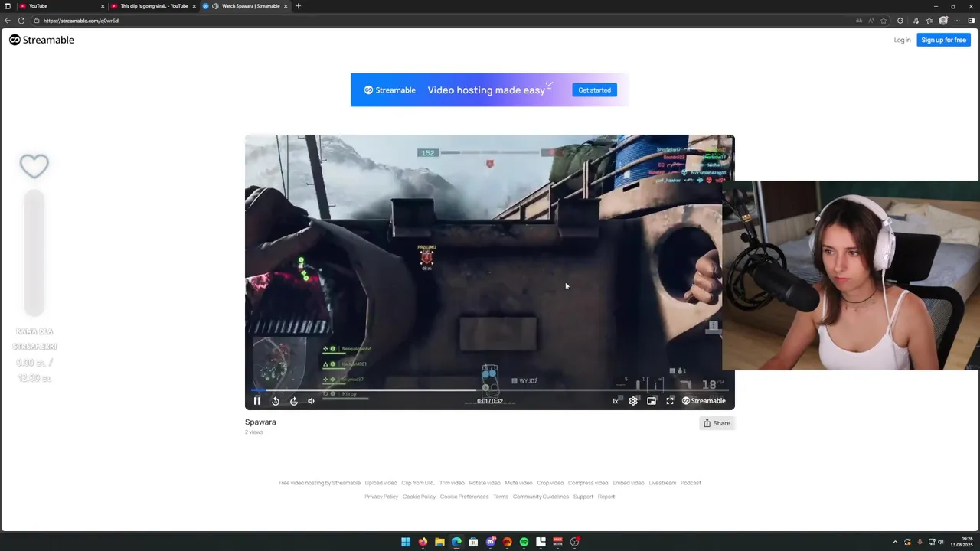
Task: Click the address bar URL
Action: 81,21
